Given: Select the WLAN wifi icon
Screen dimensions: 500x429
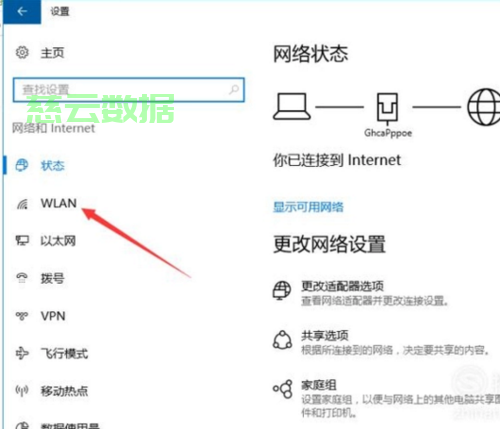Looking at the screenshot, I should (22, 204).
